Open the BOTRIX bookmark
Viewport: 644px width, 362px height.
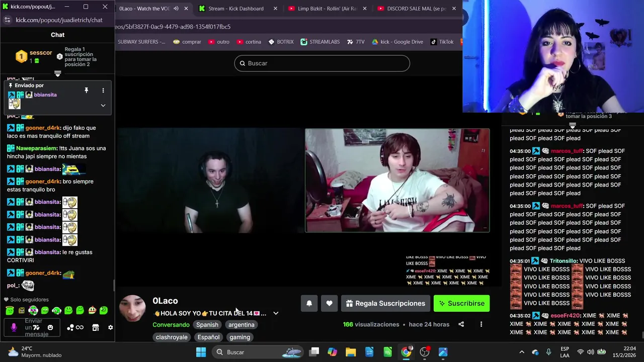tap(281, 42)
